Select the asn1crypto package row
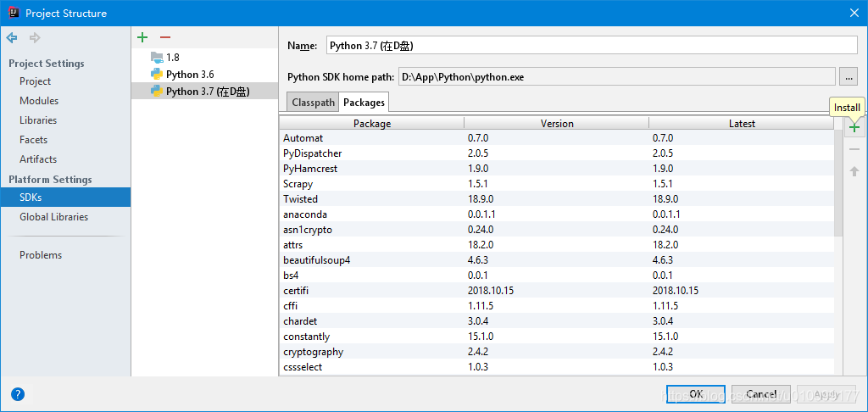The image size is (868, 412). click(x=556, y=230)
